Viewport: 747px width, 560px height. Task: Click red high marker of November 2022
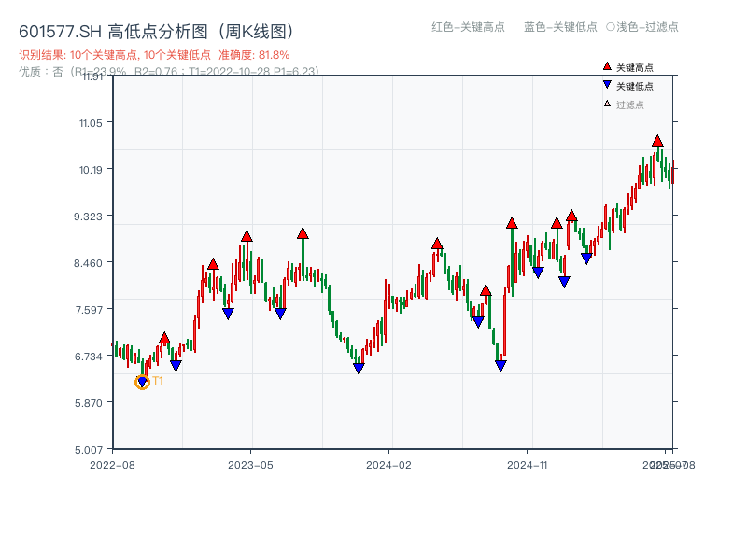(164, 338)
